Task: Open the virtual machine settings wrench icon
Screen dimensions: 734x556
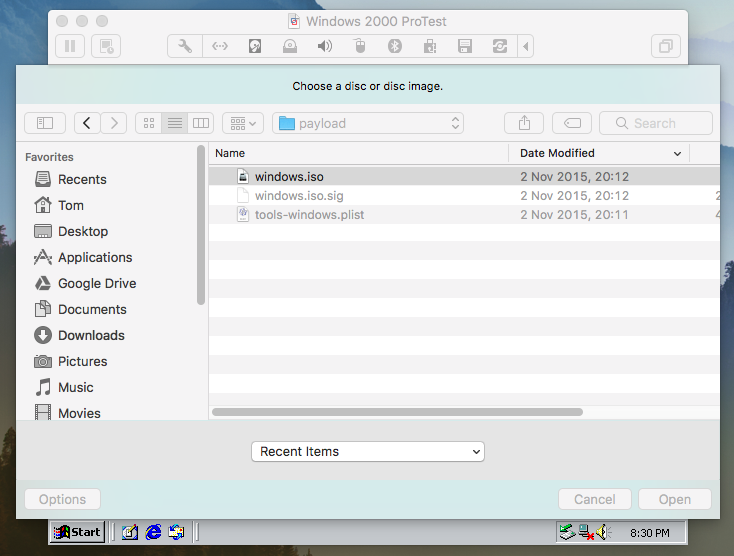Action: 185,46
